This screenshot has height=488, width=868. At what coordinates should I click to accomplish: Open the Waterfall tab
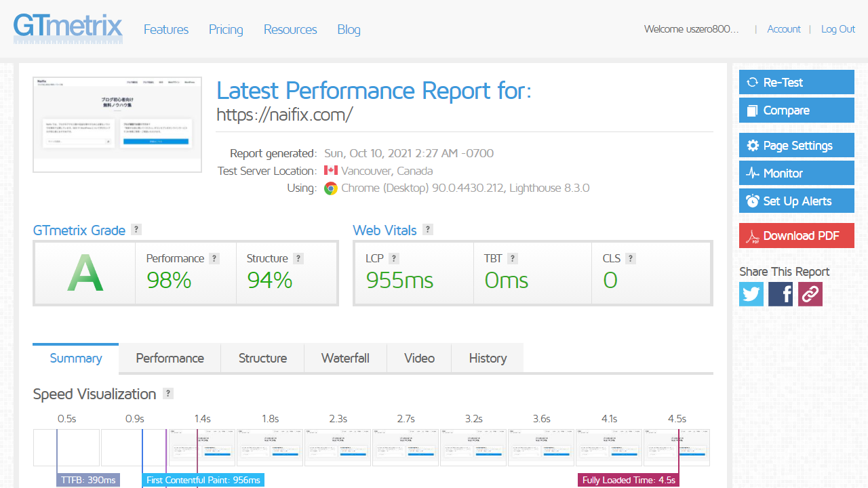(x=345, y=358)
